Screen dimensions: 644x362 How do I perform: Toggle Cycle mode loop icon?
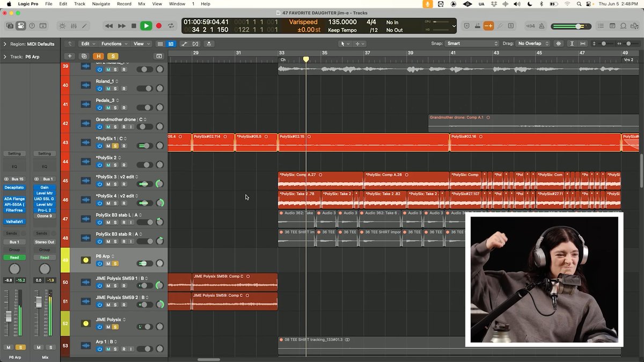point(171,26)
